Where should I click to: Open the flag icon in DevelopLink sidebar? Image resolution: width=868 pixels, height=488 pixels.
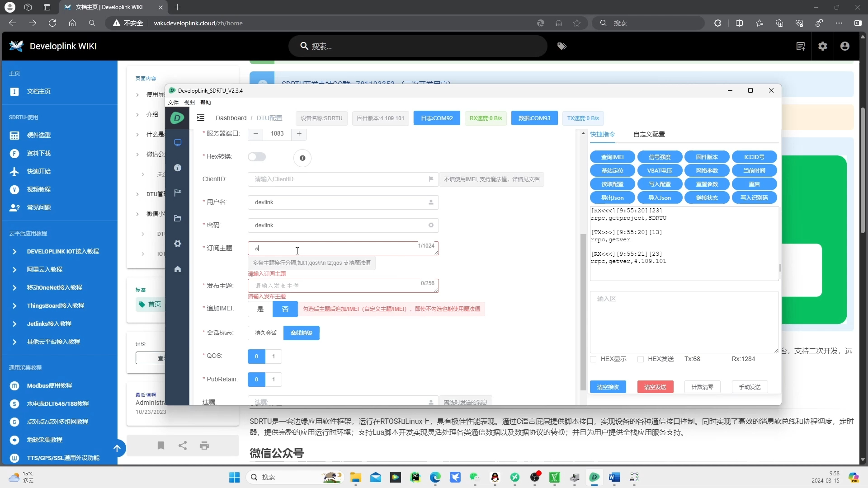pyautogui.click(x=178, y=193)
